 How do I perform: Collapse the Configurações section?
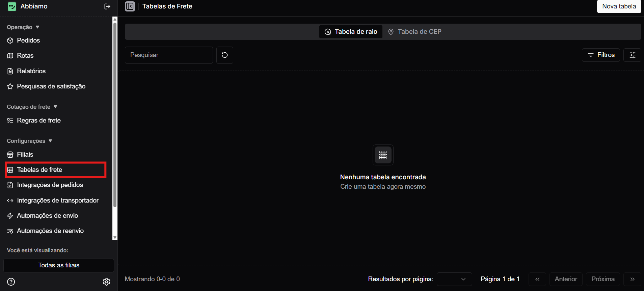[x=30, y=141]
